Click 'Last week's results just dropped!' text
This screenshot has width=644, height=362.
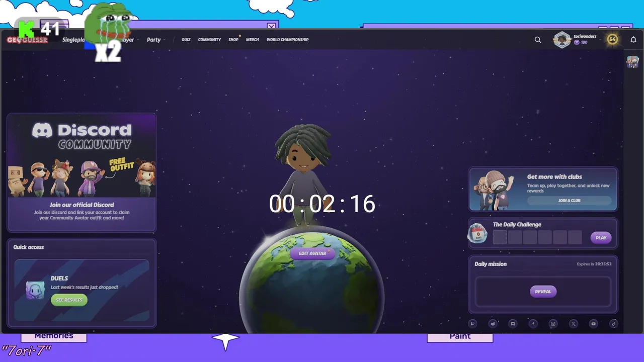[85, 288]
